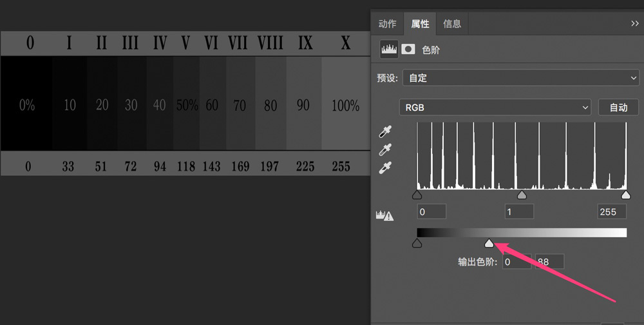
Task: Click the Levels histogram adjustment icon
Action: click(388, 50)
